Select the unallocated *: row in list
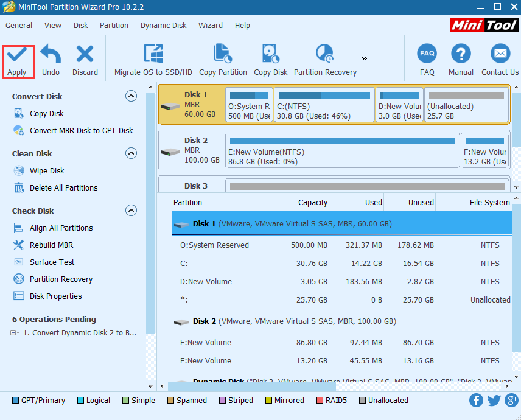 [342, 299]
